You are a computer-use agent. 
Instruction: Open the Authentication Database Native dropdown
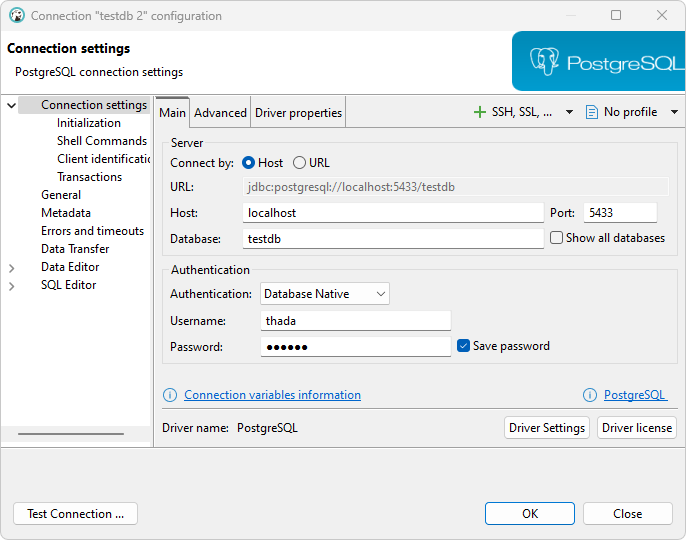coord(325,294)
